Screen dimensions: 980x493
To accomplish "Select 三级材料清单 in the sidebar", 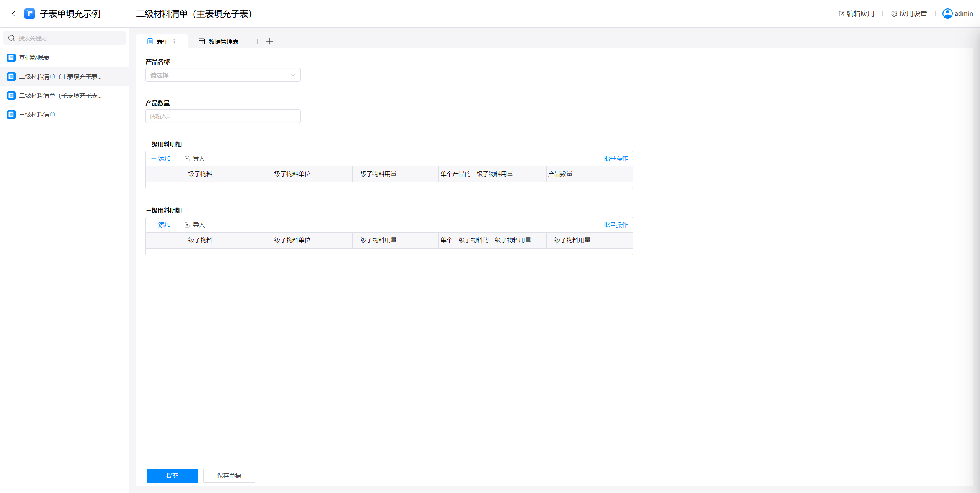I will click(x=37, y=114).
